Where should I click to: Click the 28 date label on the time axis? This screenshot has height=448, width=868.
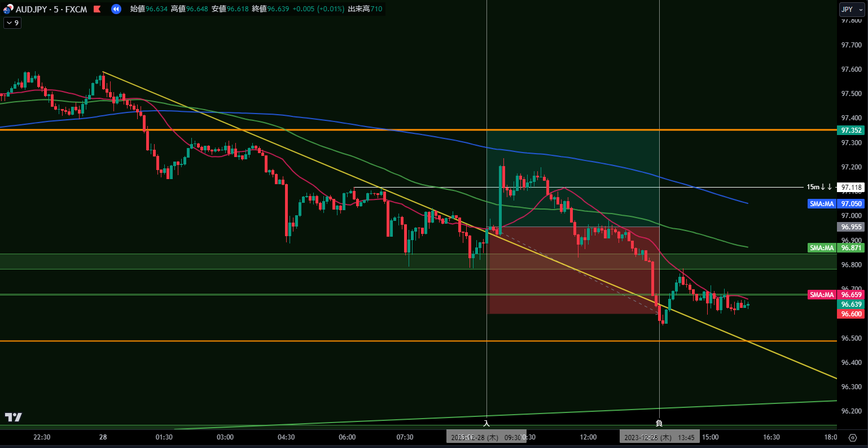(x=103, y=437)
